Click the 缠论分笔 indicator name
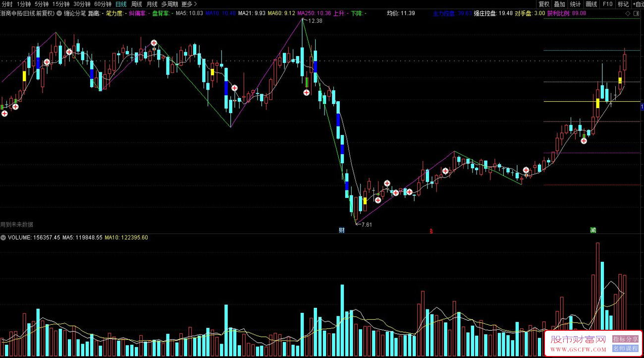 coord(75,13)
